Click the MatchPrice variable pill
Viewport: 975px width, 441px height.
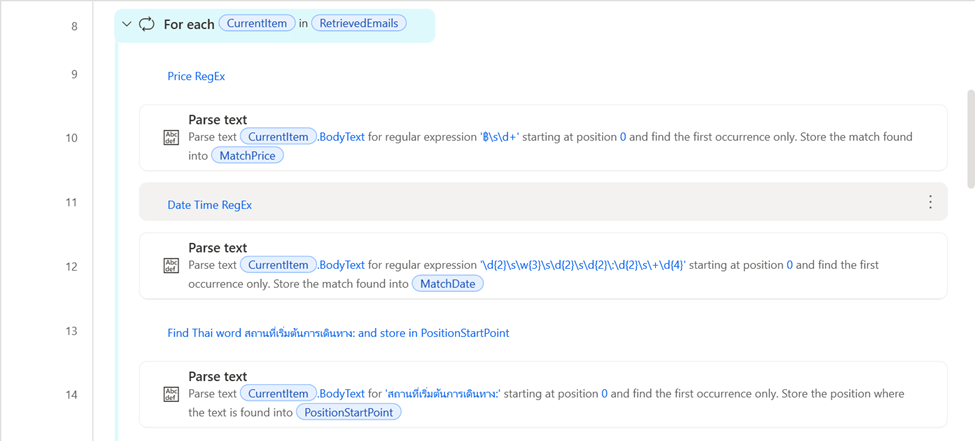[248, 155]
